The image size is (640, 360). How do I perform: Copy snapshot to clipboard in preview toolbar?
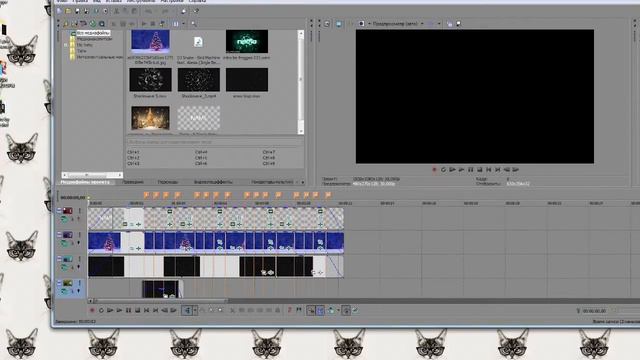tap(449, 24)
